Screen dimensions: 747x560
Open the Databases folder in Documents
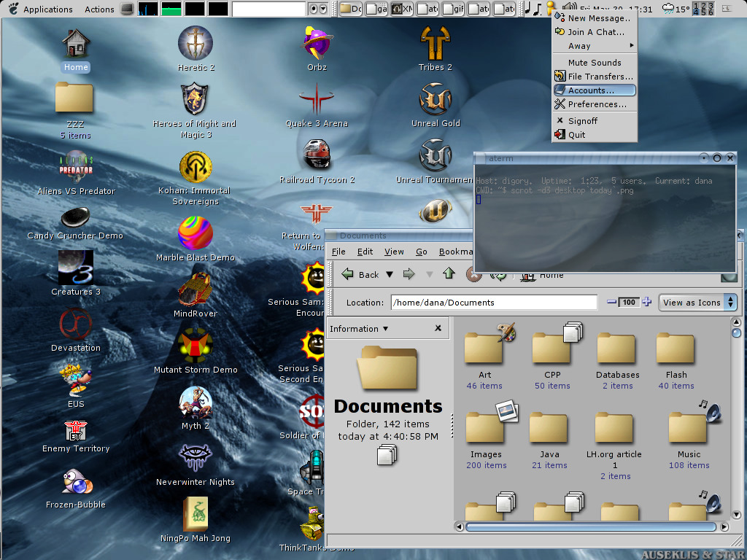pos(617,349)
